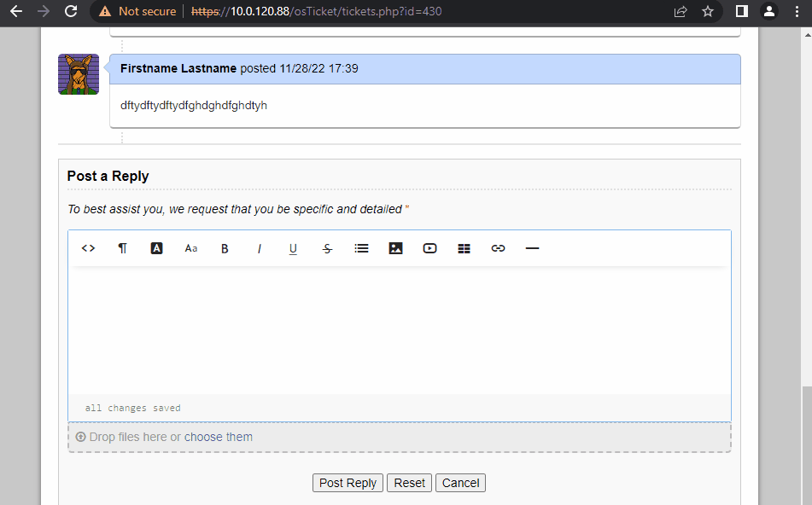Reset the reply form
The width and height of the screenshot is (812, 505).
click(x=409, y=482)
